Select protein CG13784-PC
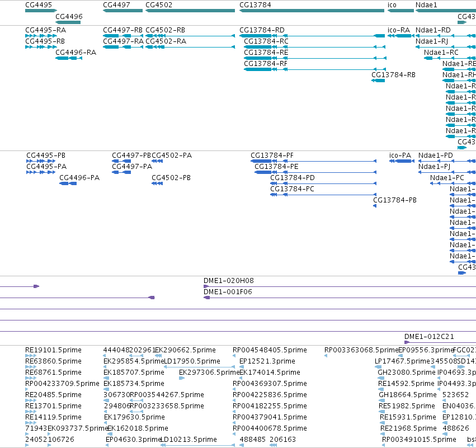The width and height of the screenshot is (476, 448). pyautogui.click(x=293, y=189)
